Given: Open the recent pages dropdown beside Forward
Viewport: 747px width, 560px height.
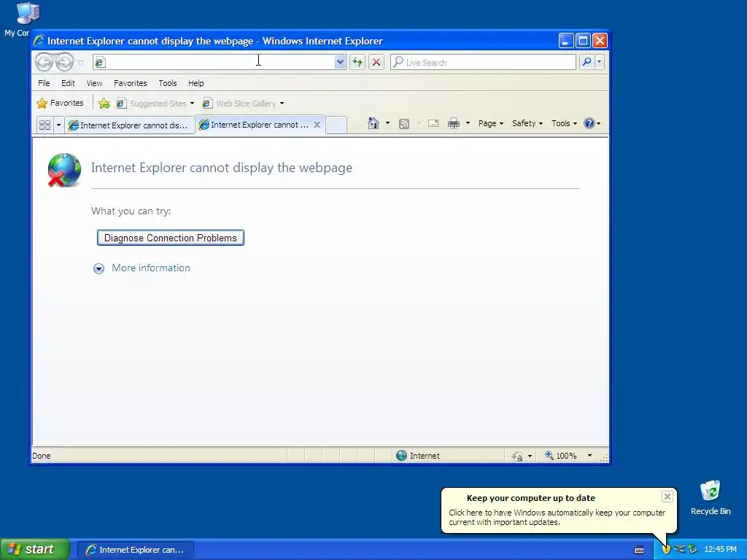Looking at the screenshot, I should click(x=80, y=62).
